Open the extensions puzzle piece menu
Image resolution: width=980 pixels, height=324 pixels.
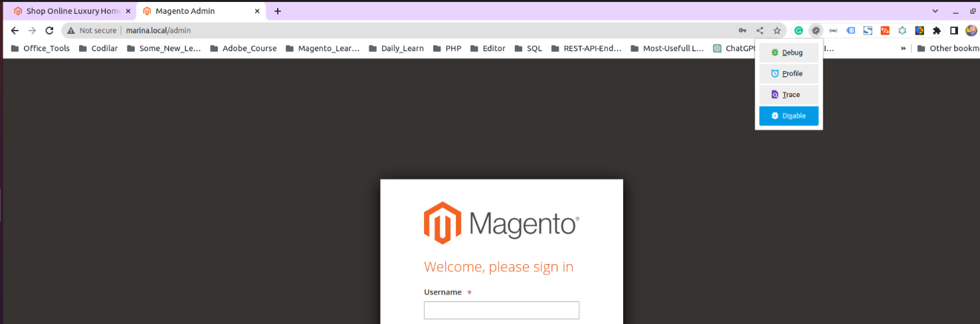[x=937, y=31]
